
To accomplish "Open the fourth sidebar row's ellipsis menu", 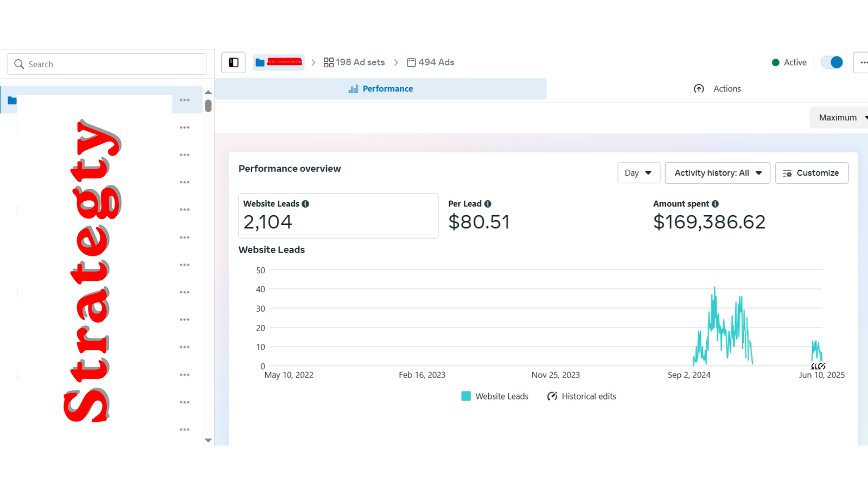I will tap(184, 183).
